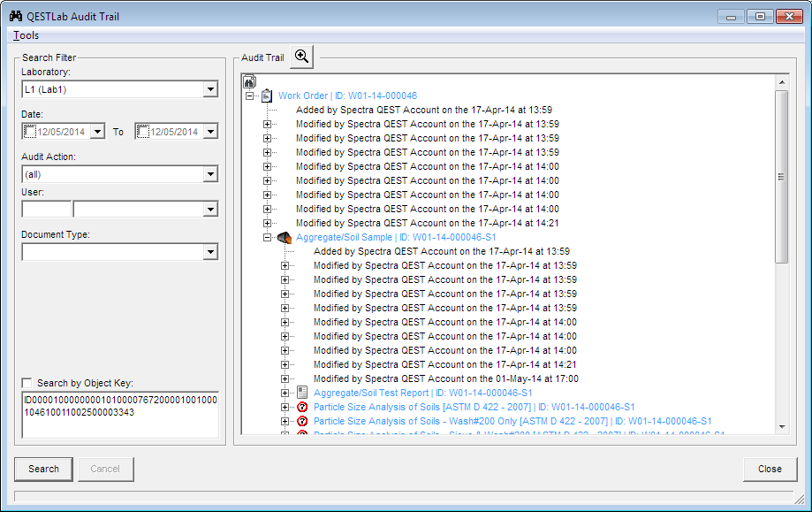Click red icon for Wash#200 Only analysis
This screenshot has height=512, width=812.
coord(302,421)
